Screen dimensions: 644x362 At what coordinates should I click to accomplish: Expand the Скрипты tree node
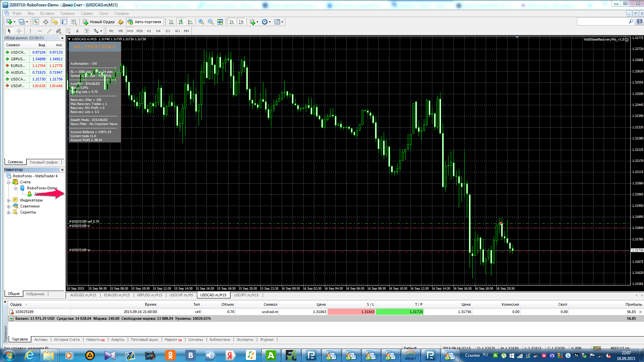coord(9,213)
